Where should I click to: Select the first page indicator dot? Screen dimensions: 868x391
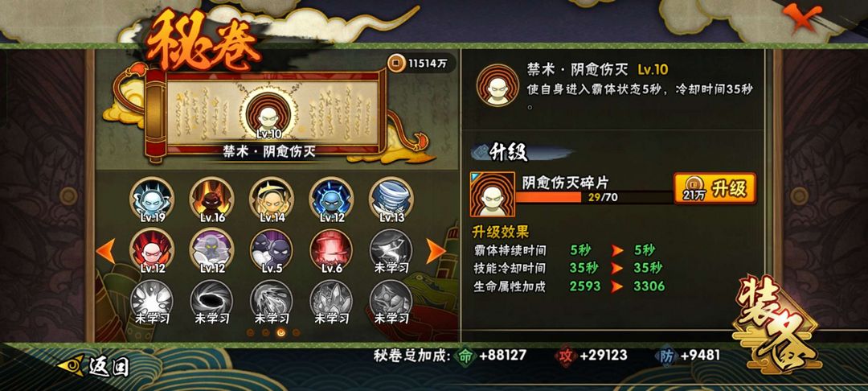tap(250, 332)
